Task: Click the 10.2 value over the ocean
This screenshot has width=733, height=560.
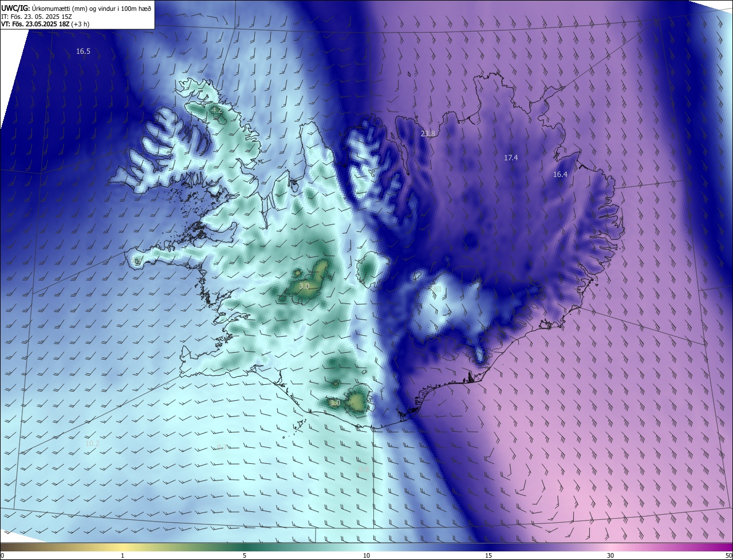Action: (92, 444)
